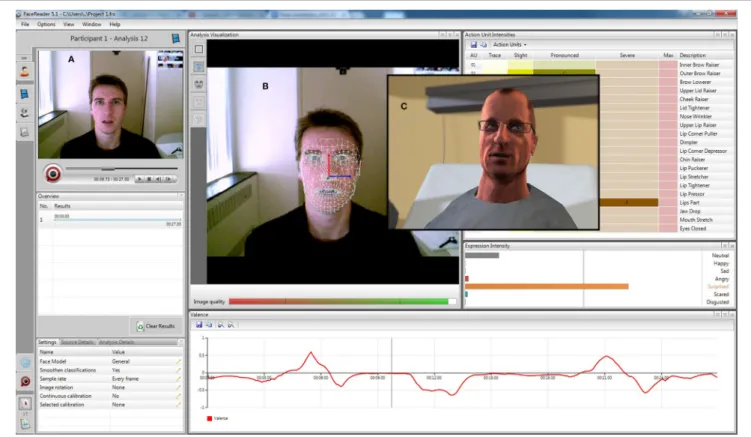Switch to the Source Details tab

pyautogui.click(x=77, y=342)
